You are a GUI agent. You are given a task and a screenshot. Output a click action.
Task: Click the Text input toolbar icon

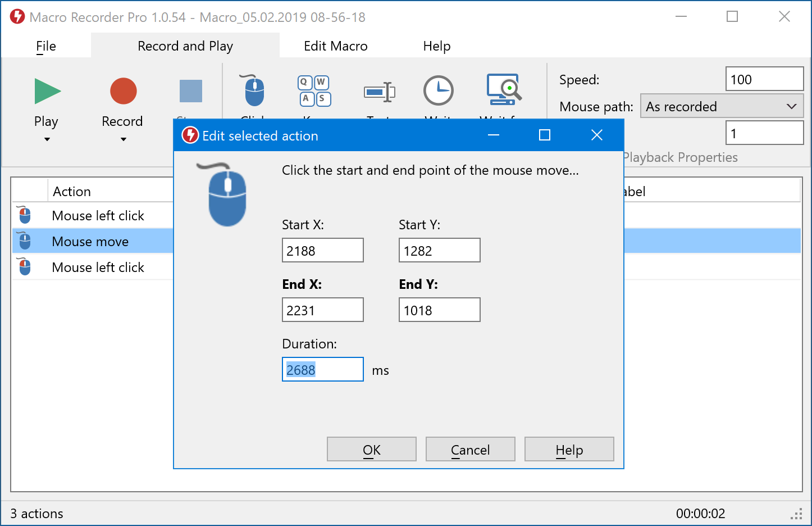coord(380,91)
